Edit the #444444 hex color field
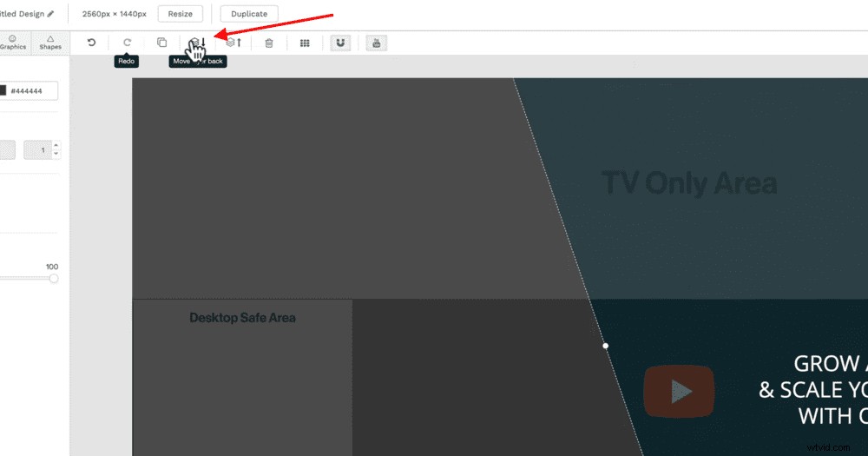868x456 pixels. tap(32, 91)
